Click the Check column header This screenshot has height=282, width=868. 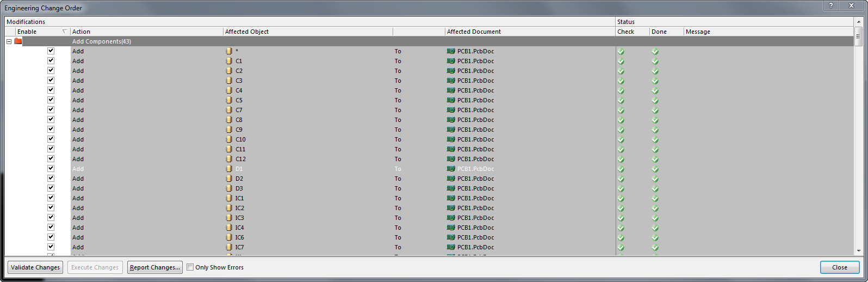633,32
